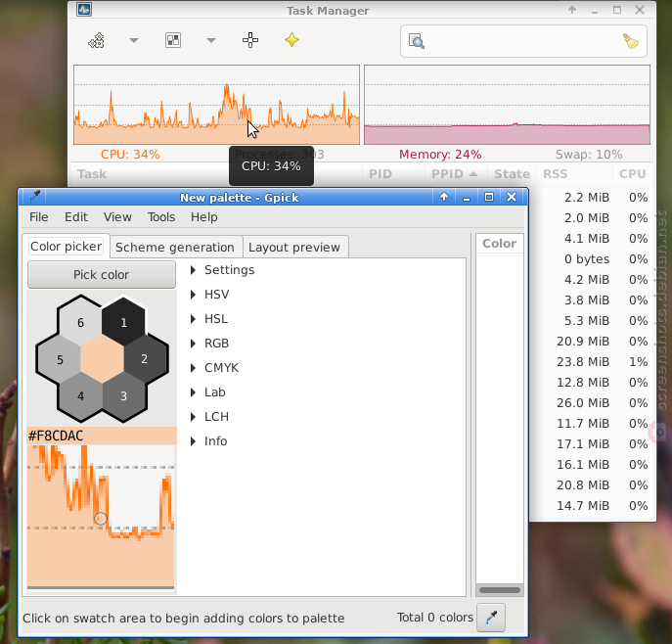Click the CPU usage graph in Task Manager
Screen dimensions: 672x644
pos(216,105)
